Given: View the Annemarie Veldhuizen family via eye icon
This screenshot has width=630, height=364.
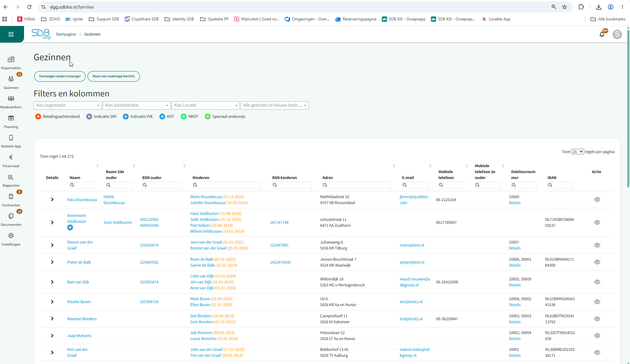Looking at the screenshot, I should tap(597, 222).
